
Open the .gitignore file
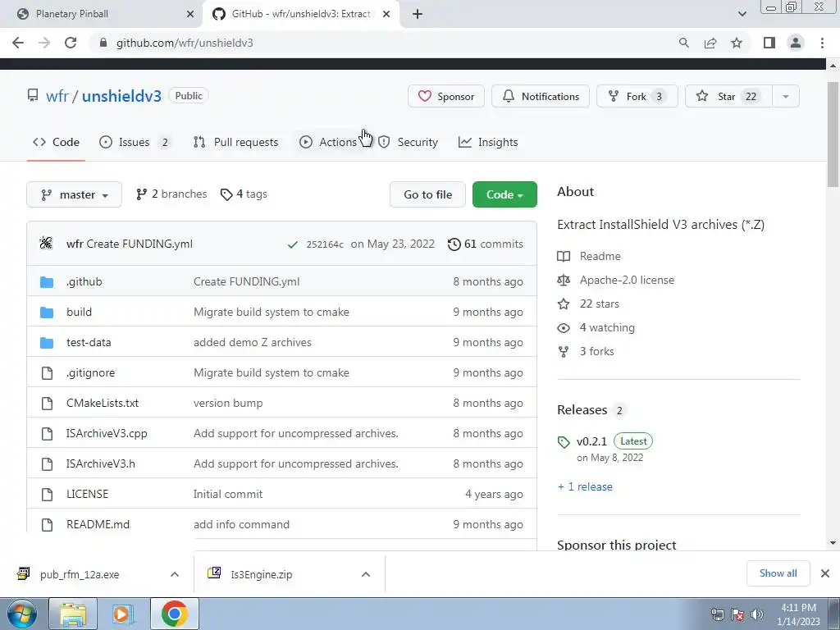(90, 373)
